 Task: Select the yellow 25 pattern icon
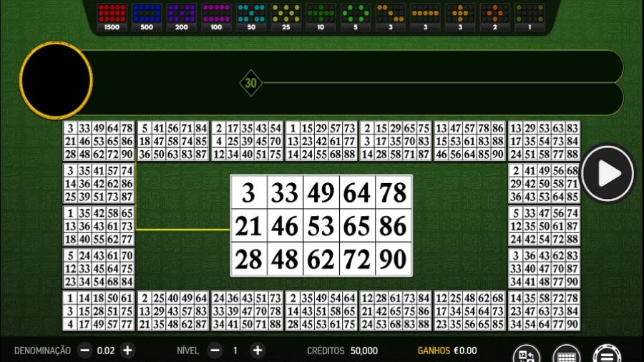[x=286, y=18]
